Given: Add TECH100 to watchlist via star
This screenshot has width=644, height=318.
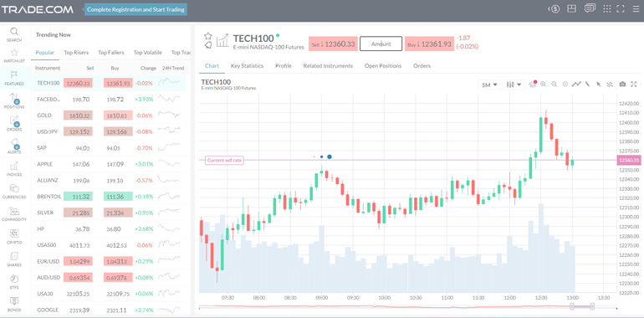Looking at the screenshot, I should point(207,36).
